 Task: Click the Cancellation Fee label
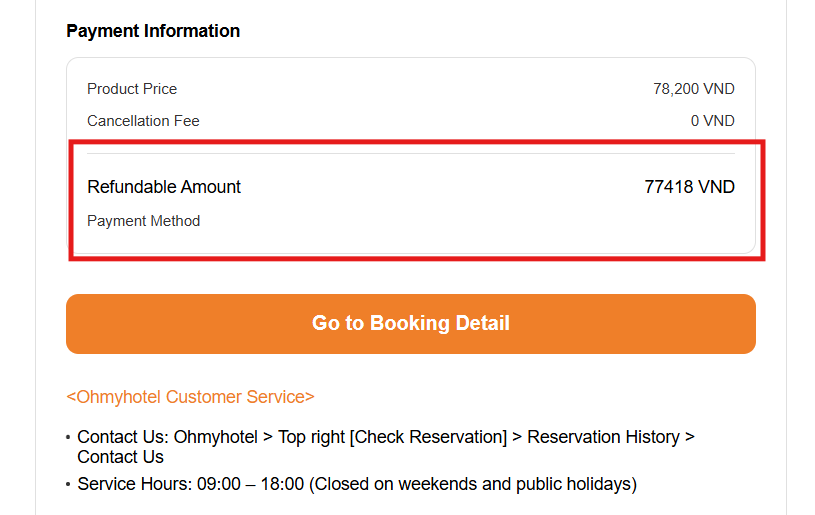click(143, 121)
